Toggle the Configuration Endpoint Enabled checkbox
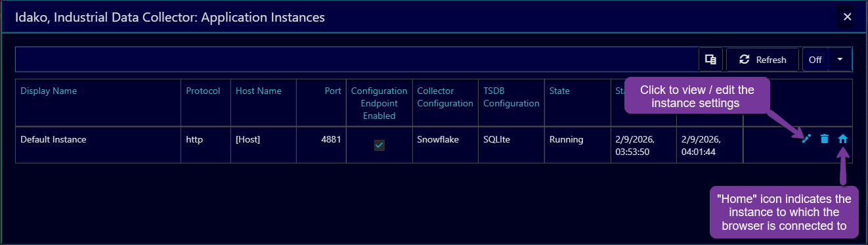This screenshot has width=868, height=245. [x=380, y=145]
